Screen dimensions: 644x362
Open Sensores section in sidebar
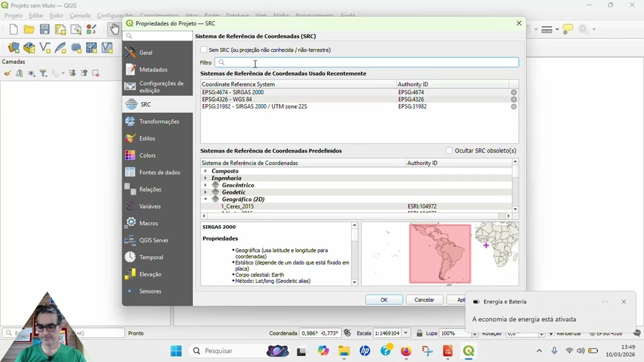(x=157, y=291)
